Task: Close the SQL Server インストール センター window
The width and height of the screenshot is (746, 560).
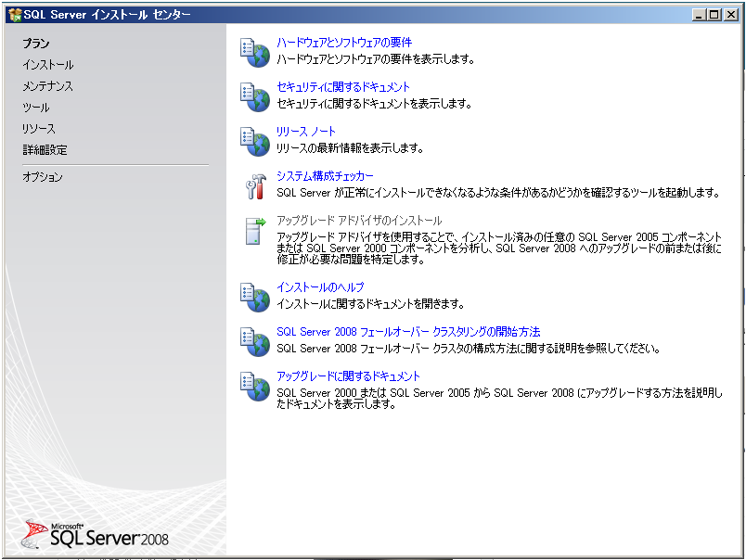Action: pyautogui.click(x=731, y=15)
